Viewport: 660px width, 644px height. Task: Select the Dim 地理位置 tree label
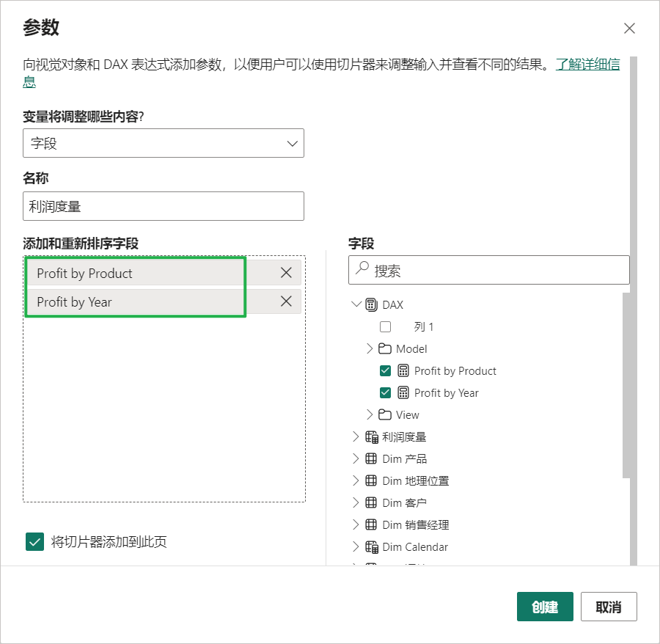(416, 480)
